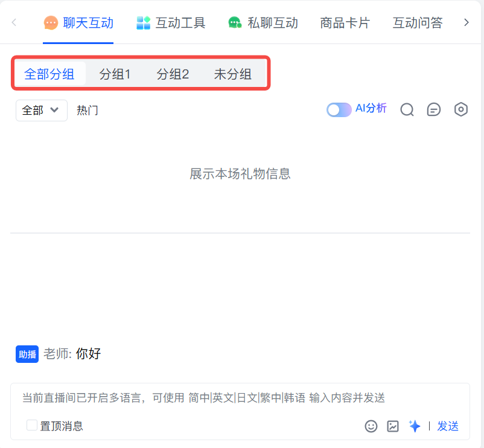This screenshot has height=448, width=484.
Task: Click the 你好 chat message
Action: point(89,354)
